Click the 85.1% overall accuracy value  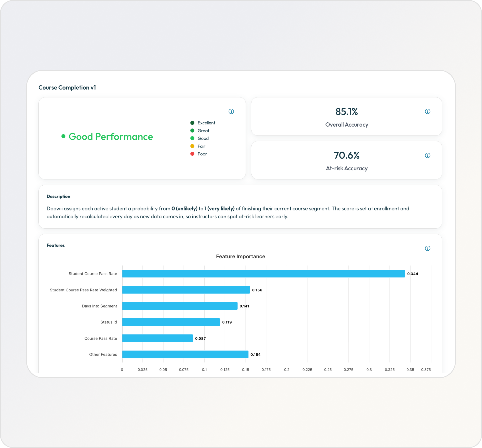[x=347, y=112]
